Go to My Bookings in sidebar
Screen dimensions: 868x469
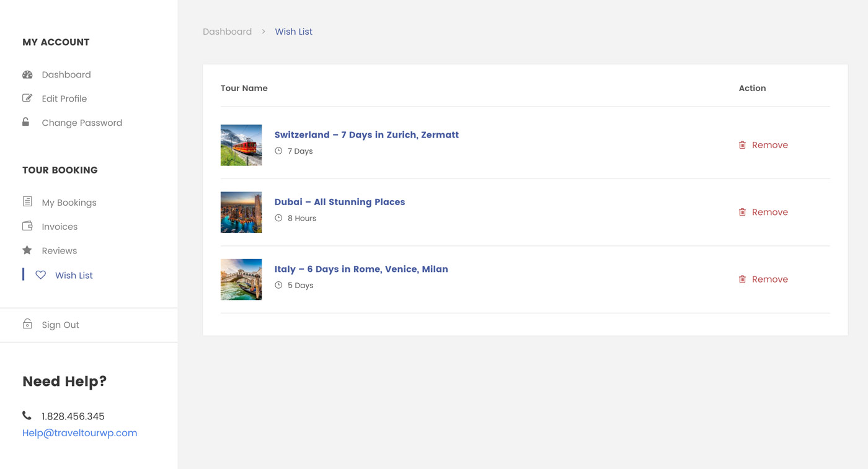click(x=69, y=203)
